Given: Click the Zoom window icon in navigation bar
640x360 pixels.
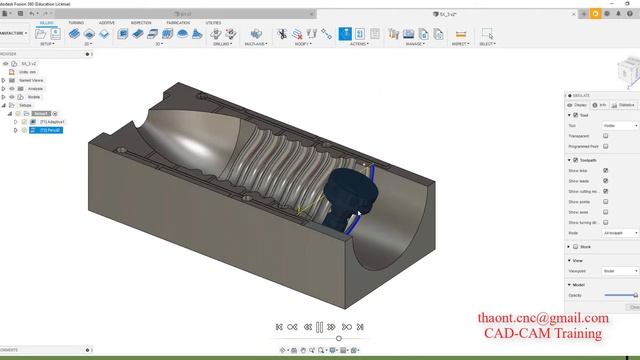Looking at the screenshot, I should [321, 350].
